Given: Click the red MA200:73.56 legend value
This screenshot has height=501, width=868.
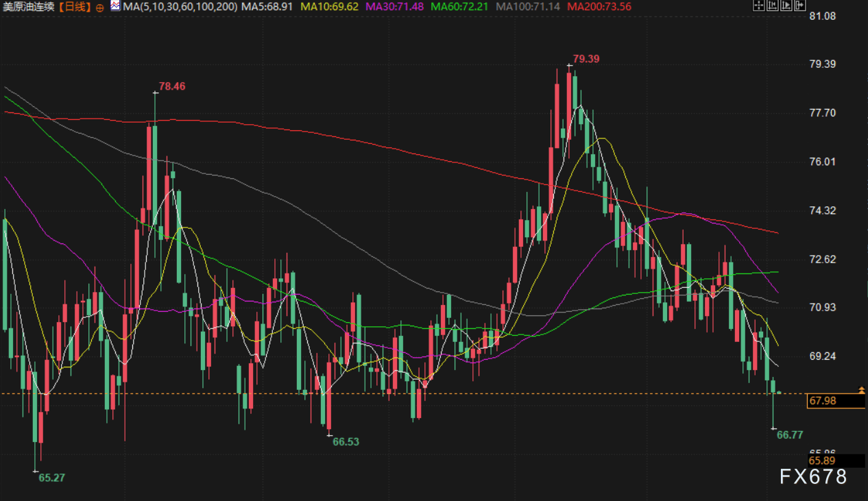Looking at the screenshot, I should click(x=599, y=7).
